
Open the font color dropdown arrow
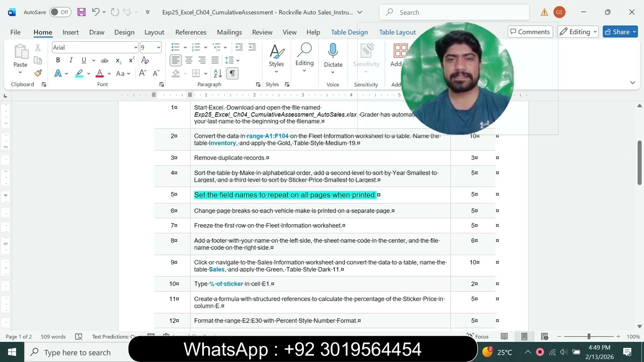click(108, 73)
